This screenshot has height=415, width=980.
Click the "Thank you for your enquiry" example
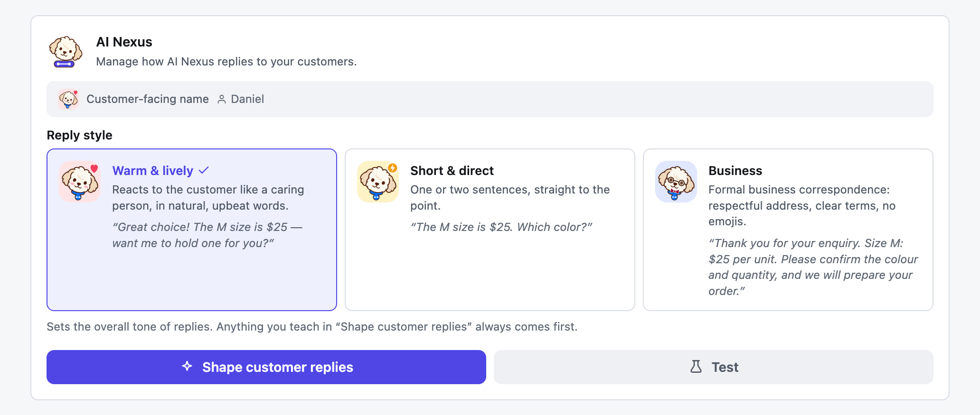[x=813, y=267]
